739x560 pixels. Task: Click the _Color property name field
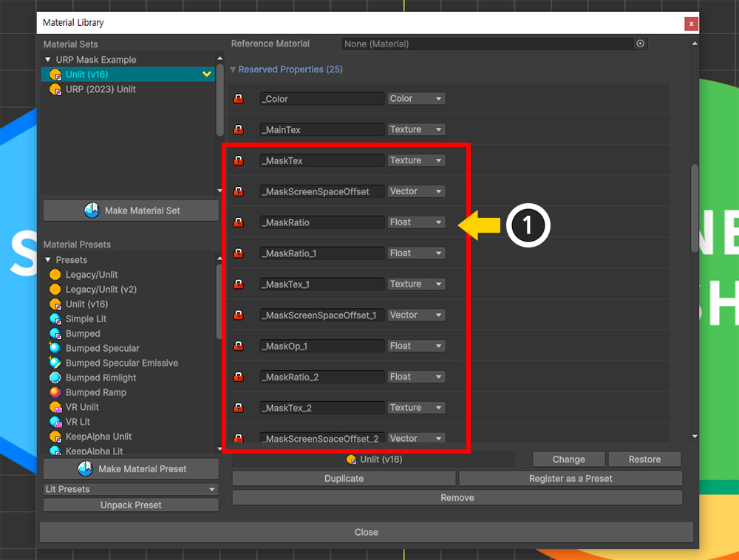coord(322,99)
